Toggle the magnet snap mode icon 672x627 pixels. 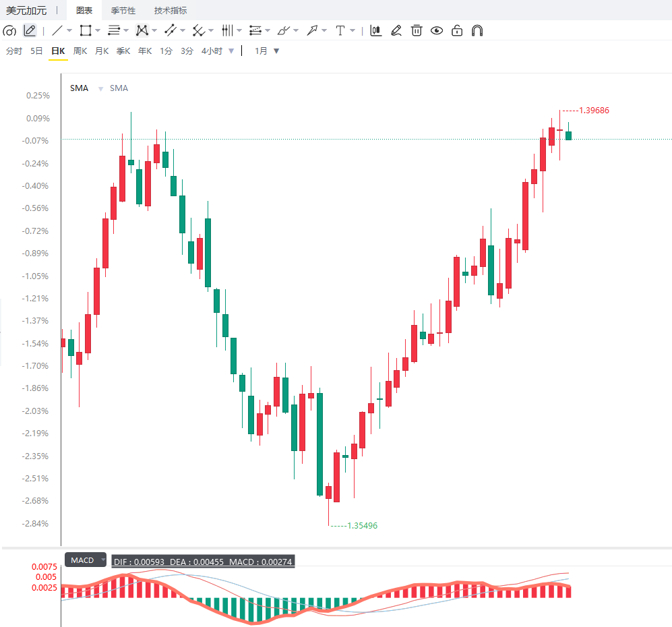click(x=477, y=31)
